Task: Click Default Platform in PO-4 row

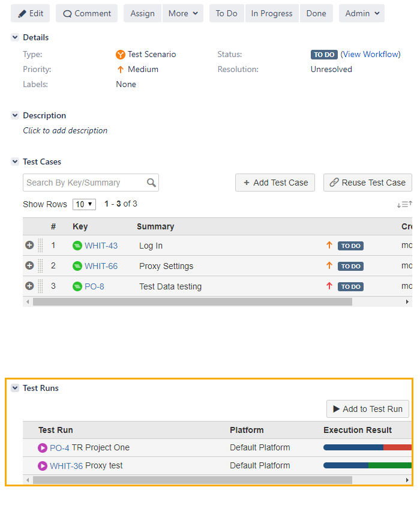Action: tap(260, 448)
